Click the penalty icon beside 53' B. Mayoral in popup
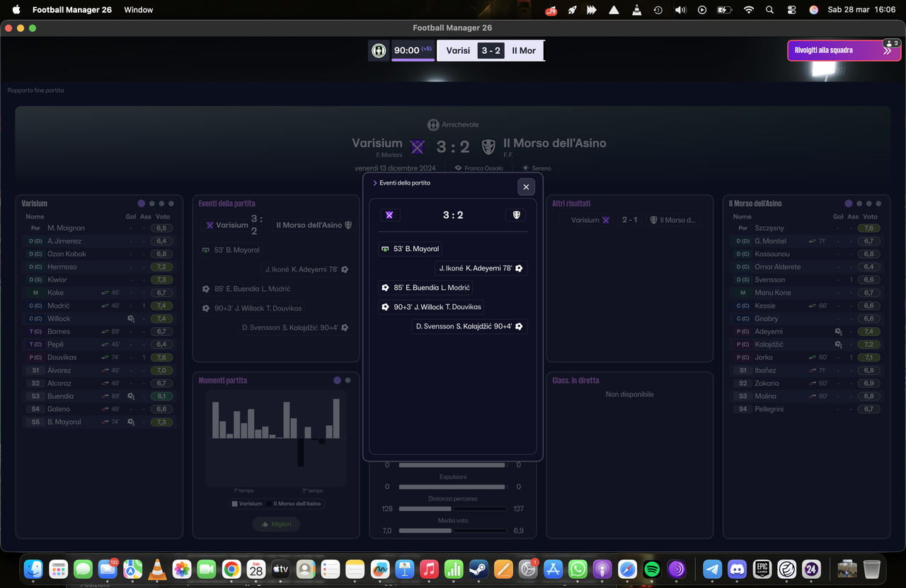Viewport: 906px width, 588px height. [385, 249]
